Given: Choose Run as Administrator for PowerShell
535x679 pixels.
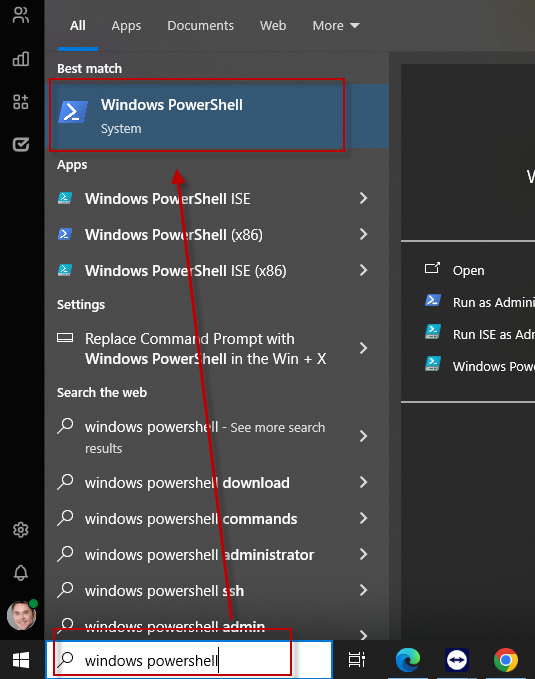Looking at the screenshot, I should (493, 302).
